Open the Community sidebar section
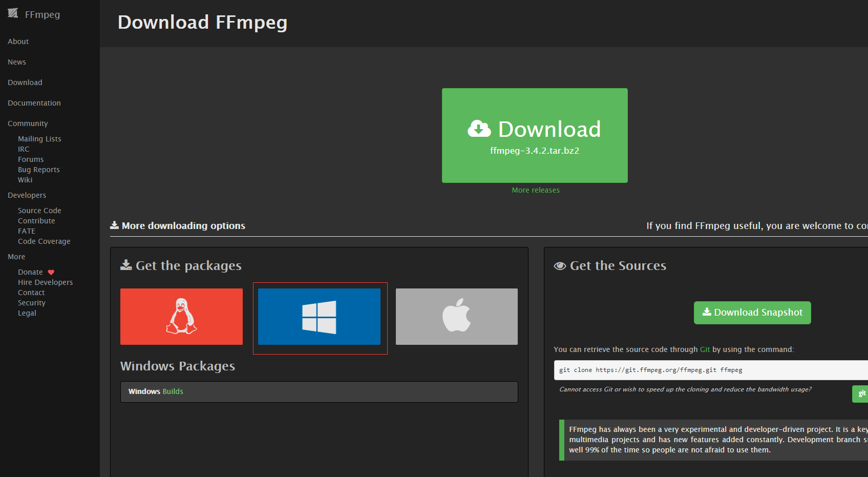 pyautogui.click(x=28, y=123)
